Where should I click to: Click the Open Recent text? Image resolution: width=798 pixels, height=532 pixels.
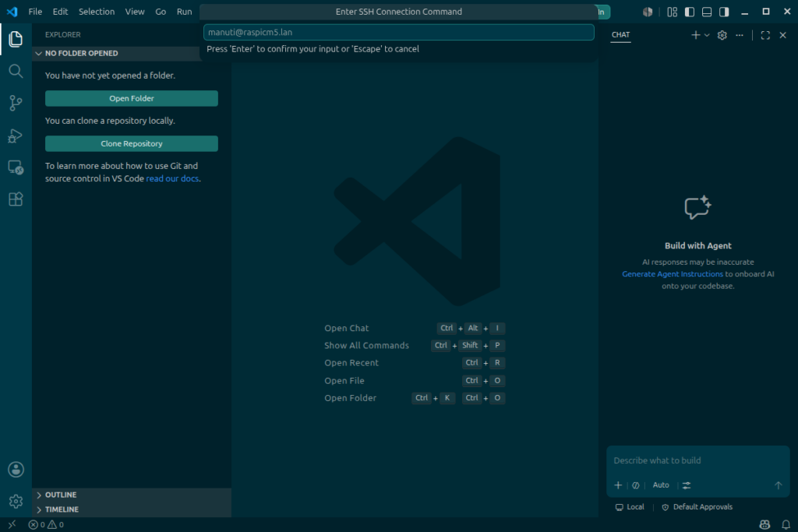tap(351, 363)
